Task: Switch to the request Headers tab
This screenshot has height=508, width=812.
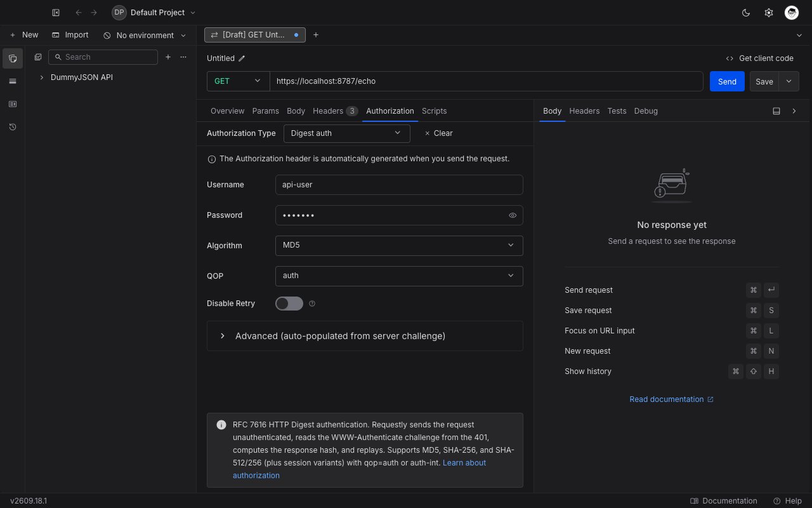Action: pyautogui.click(x=335, y=111)
